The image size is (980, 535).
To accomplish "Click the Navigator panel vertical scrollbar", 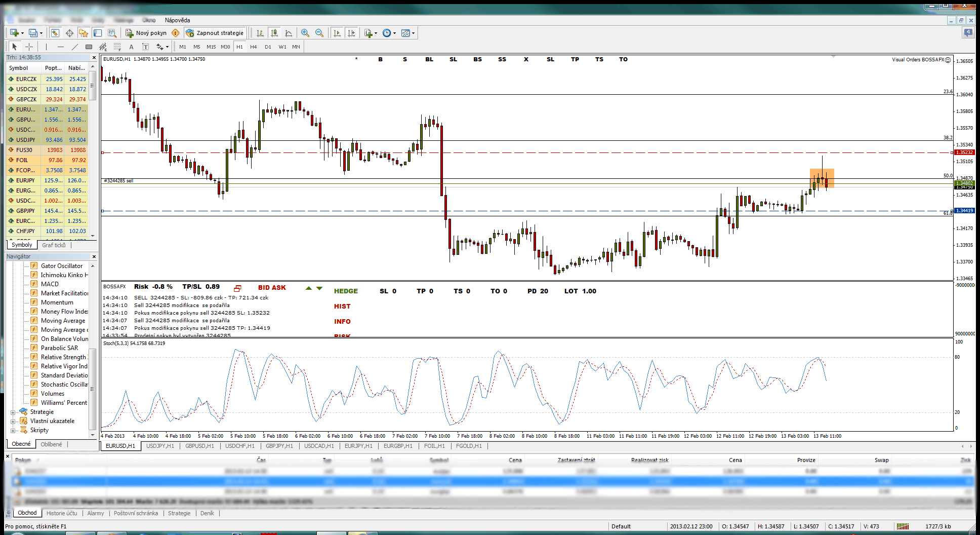I will tap(92, 350).
